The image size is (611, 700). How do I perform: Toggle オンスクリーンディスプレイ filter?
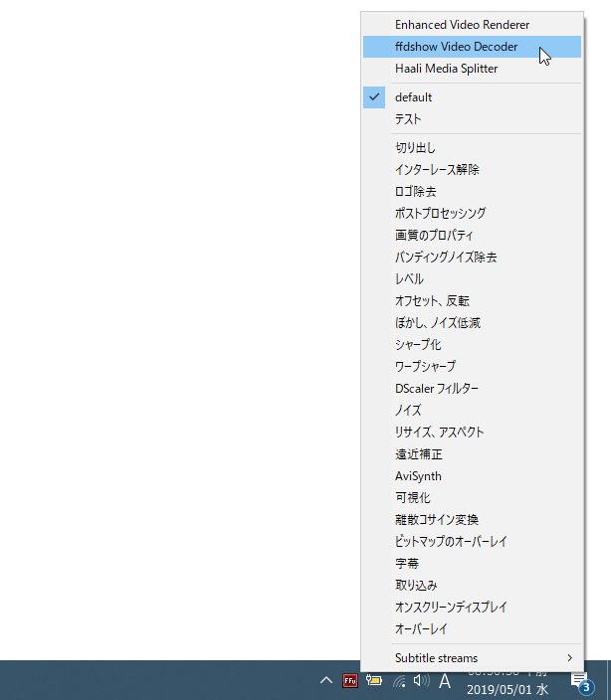tap(472, 608)
